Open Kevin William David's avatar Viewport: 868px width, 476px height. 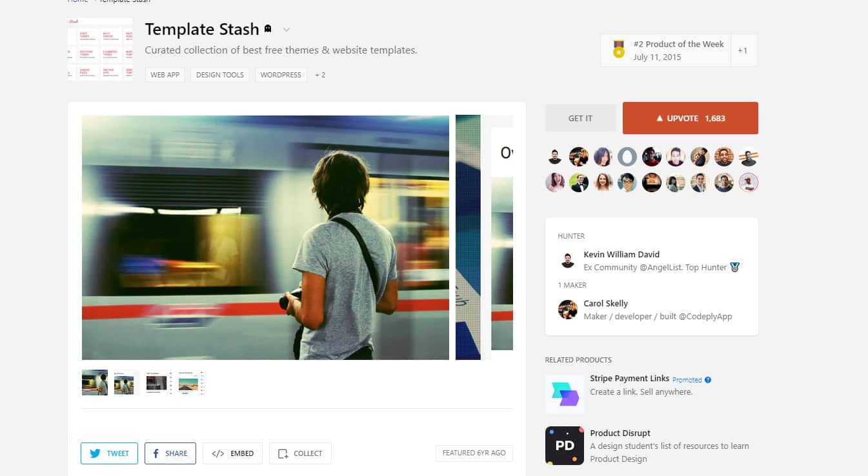click(568, 261)
